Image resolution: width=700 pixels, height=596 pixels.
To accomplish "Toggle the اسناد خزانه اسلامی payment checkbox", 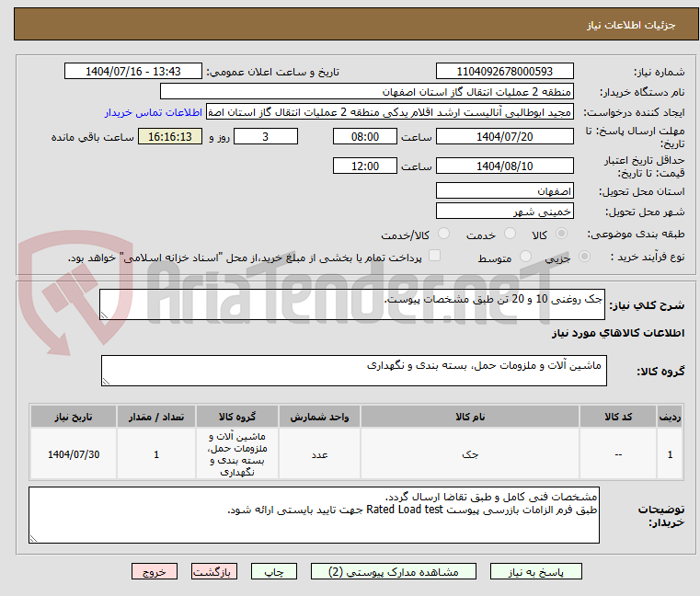I will click(434, 256).
